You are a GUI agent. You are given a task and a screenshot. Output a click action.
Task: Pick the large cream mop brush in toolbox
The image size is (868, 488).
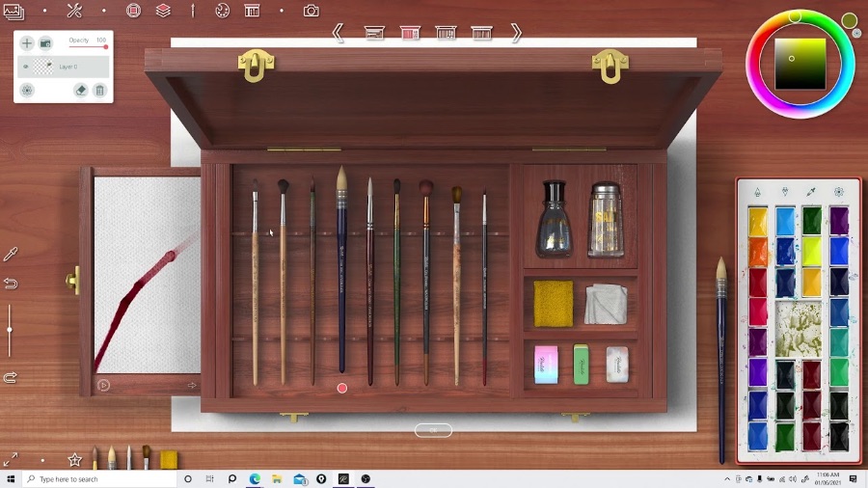[341, 269]
